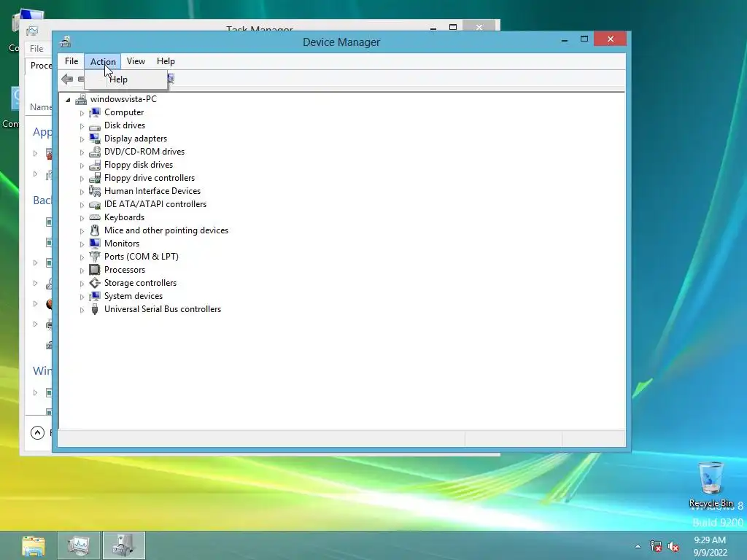Click the muted volume tray icon

673,546
